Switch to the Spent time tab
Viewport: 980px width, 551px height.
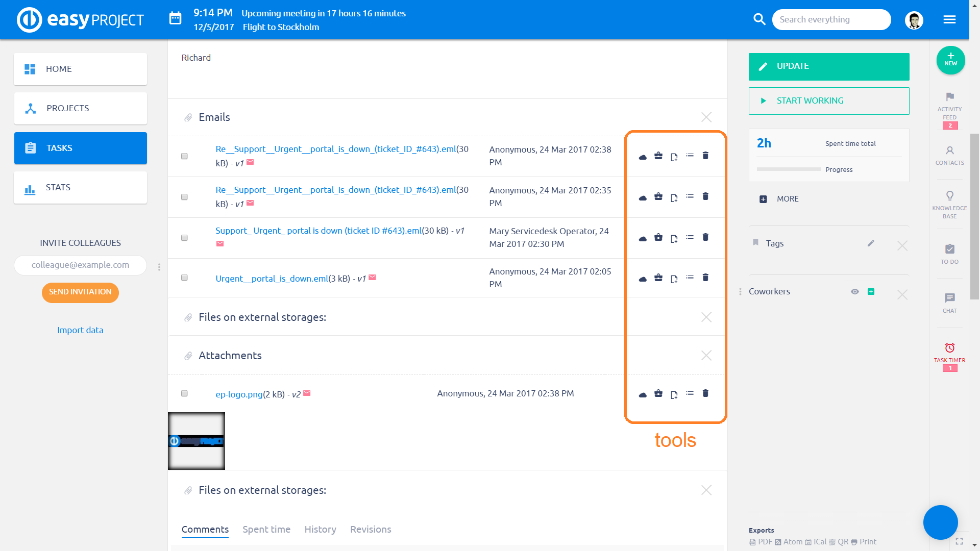coord(266,530)
